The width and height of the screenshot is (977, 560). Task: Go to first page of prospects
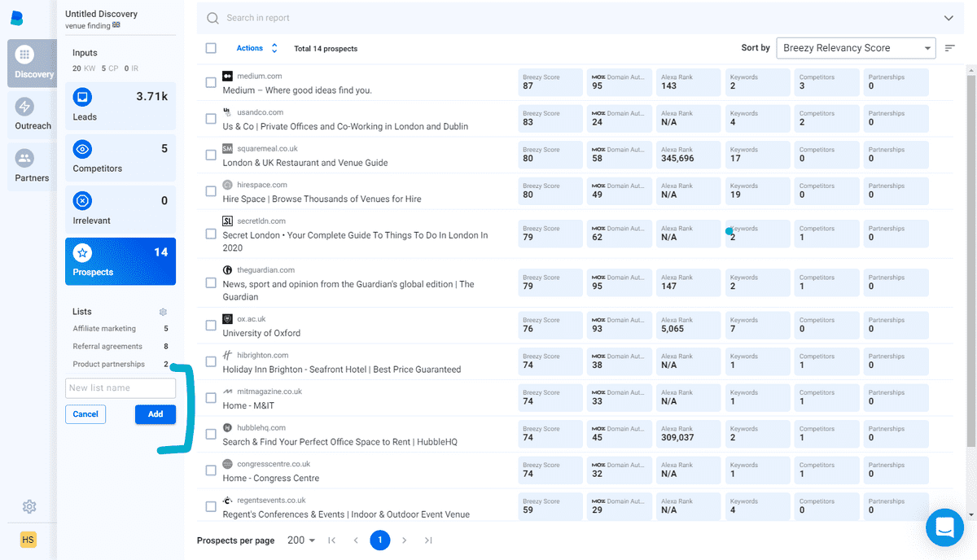pos(331,540)
